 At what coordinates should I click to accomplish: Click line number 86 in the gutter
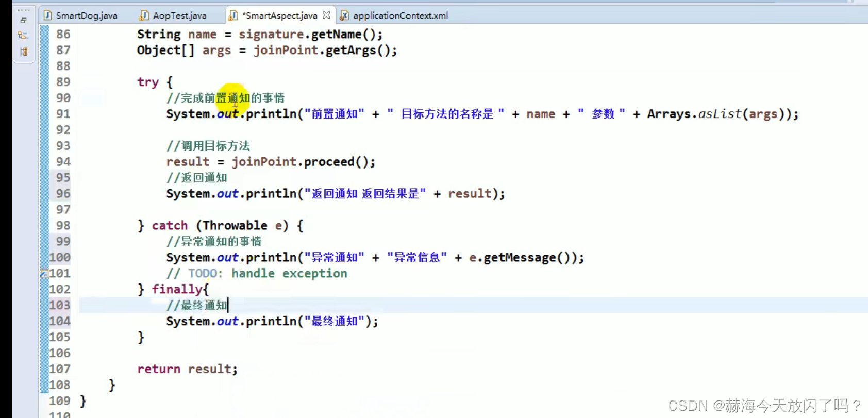(63, 34)
